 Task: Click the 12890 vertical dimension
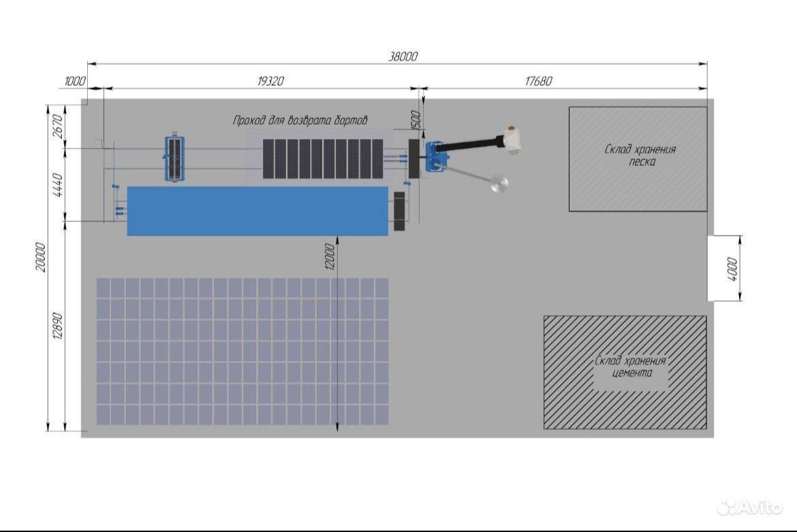[57, 328]
